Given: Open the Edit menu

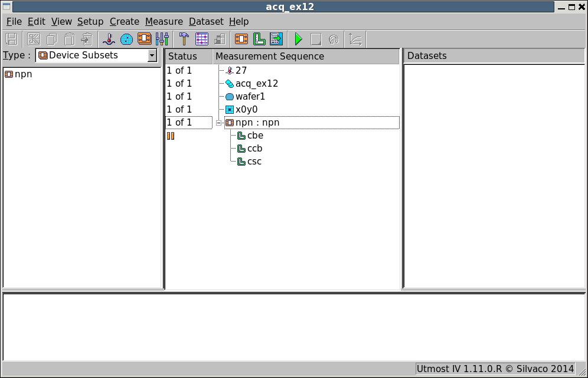Looking at the screenshot, I should pos(37,22).
